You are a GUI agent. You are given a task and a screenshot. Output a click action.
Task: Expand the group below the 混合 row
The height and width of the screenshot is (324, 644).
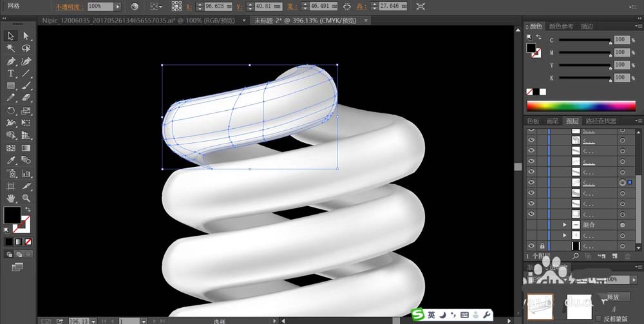(565, 235)
